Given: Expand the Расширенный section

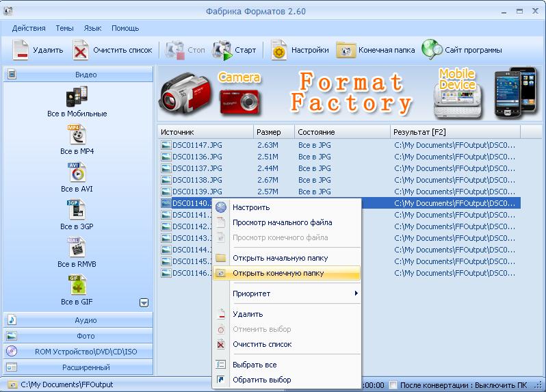Looking at the screenshot, I should pos(79,367).
